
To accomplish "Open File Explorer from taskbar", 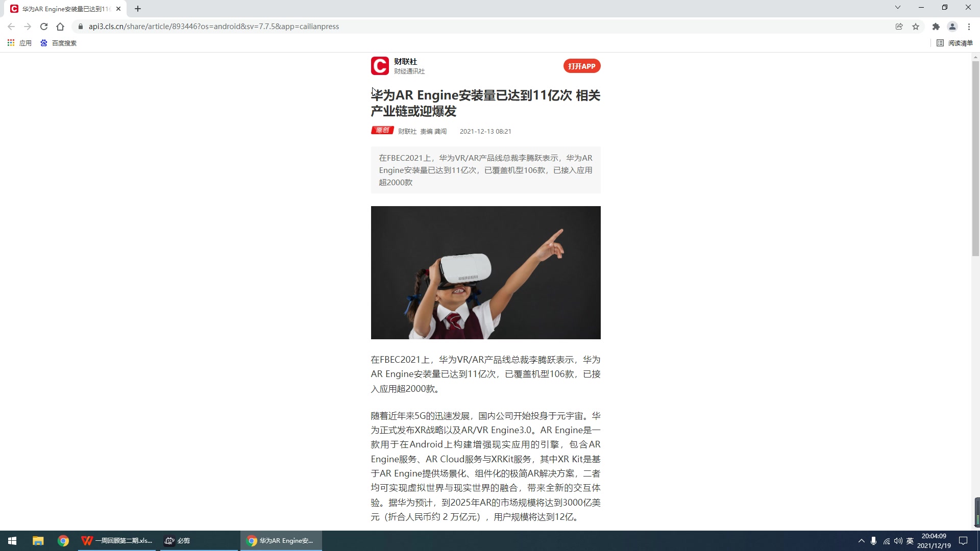I will [x=38, y=541].
